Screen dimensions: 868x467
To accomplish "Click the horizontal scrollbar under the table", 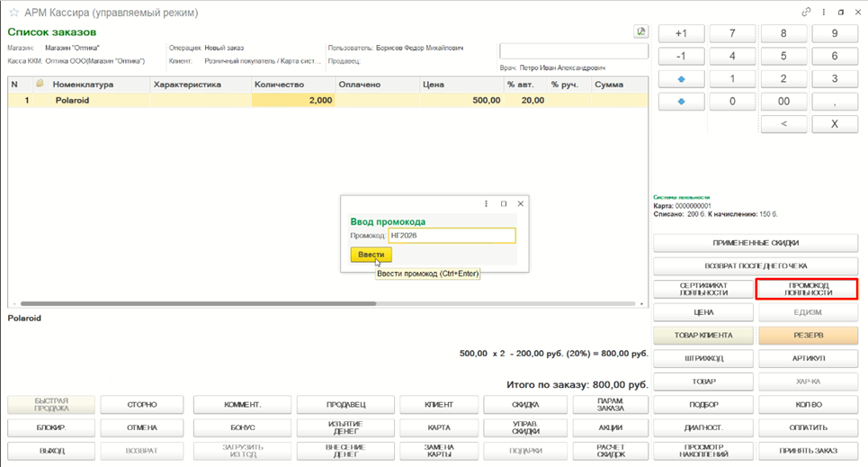I will (198, 303).
